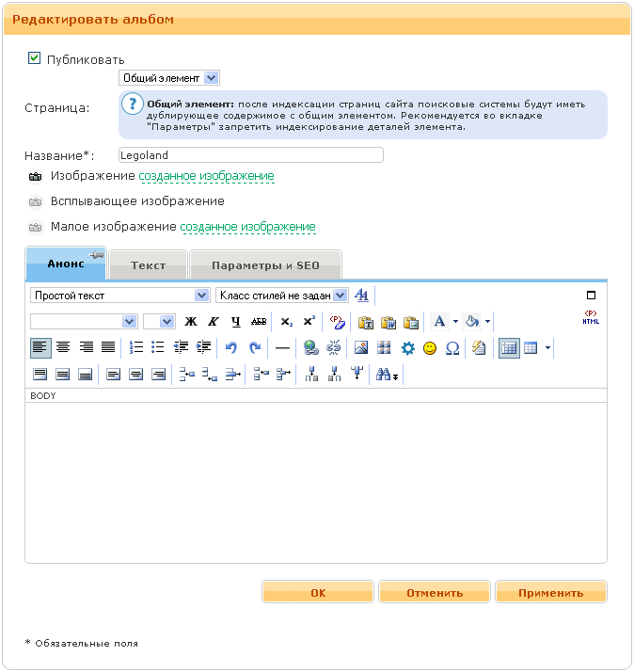Click the undo arrow icon
The width and height of the screenshot is (634, 672).
click(x=231, y=348)
